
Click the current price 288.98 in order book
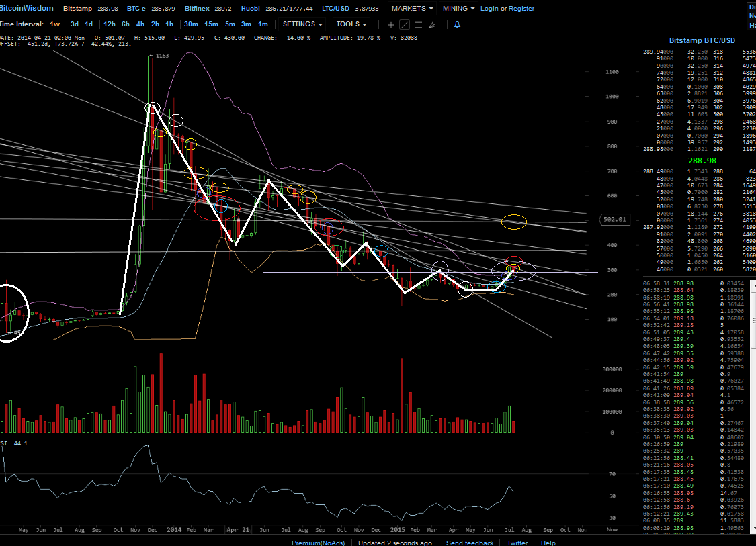pyautogui.click(x=702, y=161)
